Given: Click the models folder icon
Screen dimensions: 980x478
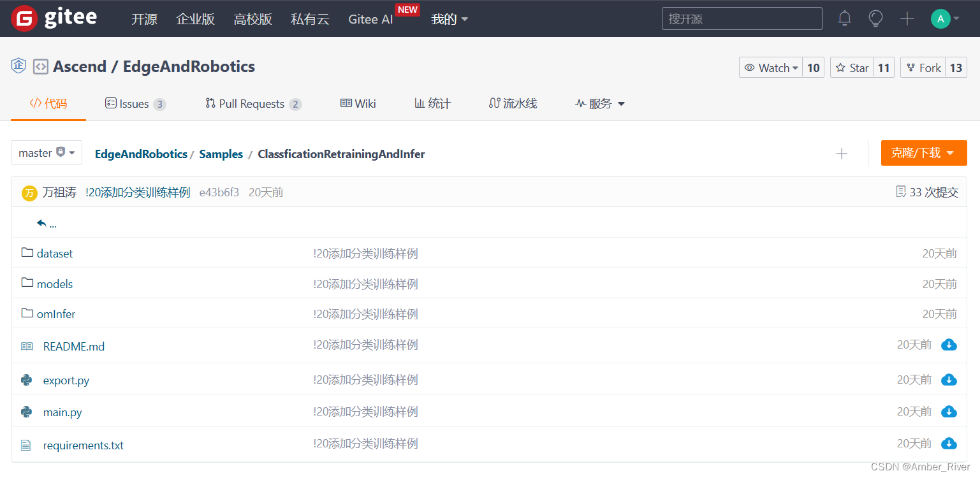Looking at the screenshot, I should pos(27,283).
